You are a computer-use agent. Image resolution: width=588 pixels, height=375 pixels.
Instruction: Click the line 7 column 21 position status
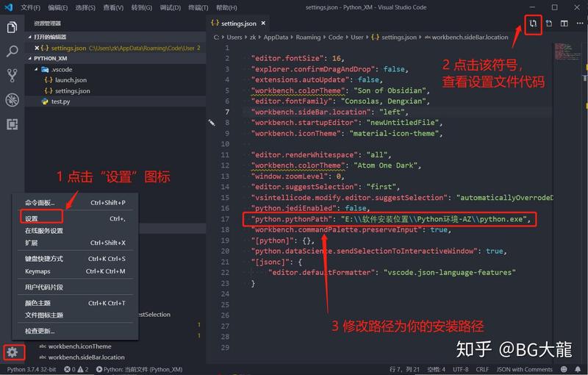(404, 369)
